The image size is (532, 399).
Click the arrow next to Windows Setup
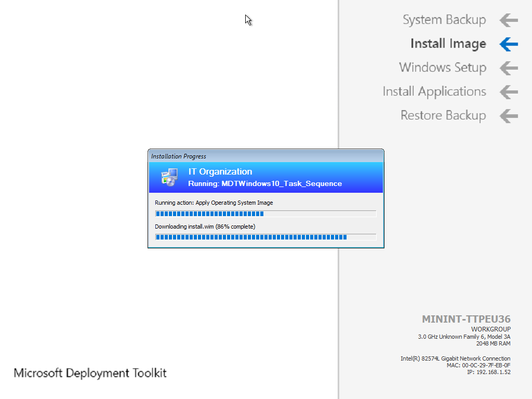(509, 68)
